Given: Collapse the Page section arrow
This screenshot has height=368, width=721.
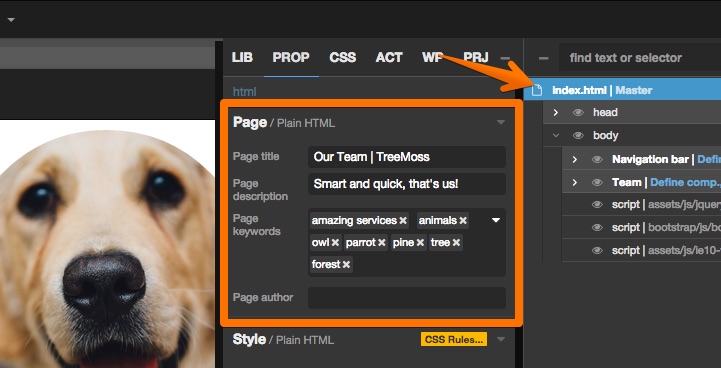Looking at the screenshot, I should 501,122.
